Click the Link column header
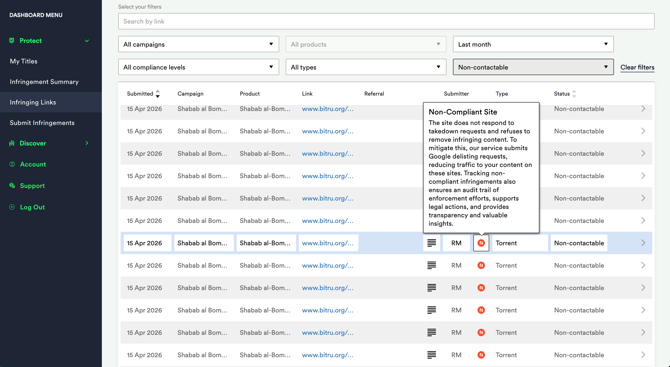670x367 pixels. 307,94
